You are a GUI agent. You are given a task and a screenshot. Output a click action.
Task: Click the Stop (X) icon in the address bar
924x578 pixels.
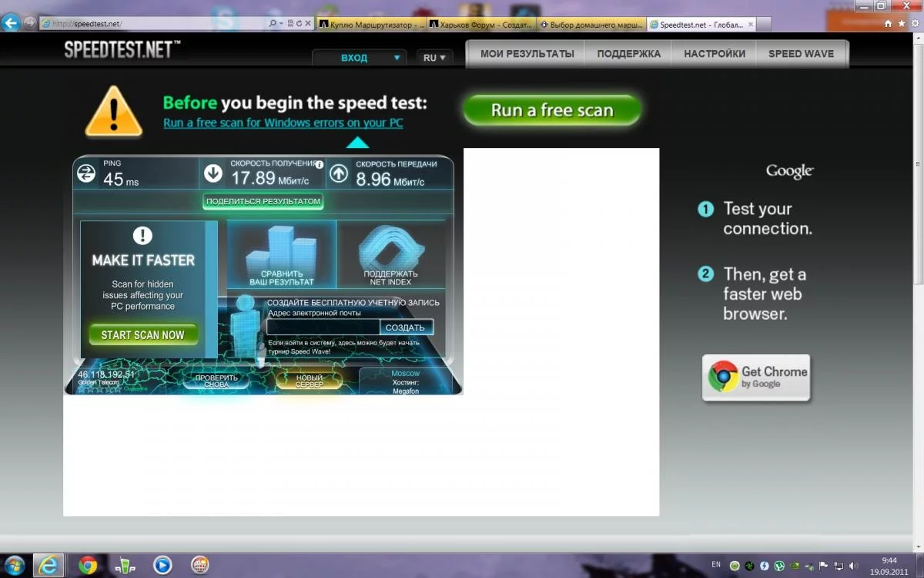click(x=308, y=24)
